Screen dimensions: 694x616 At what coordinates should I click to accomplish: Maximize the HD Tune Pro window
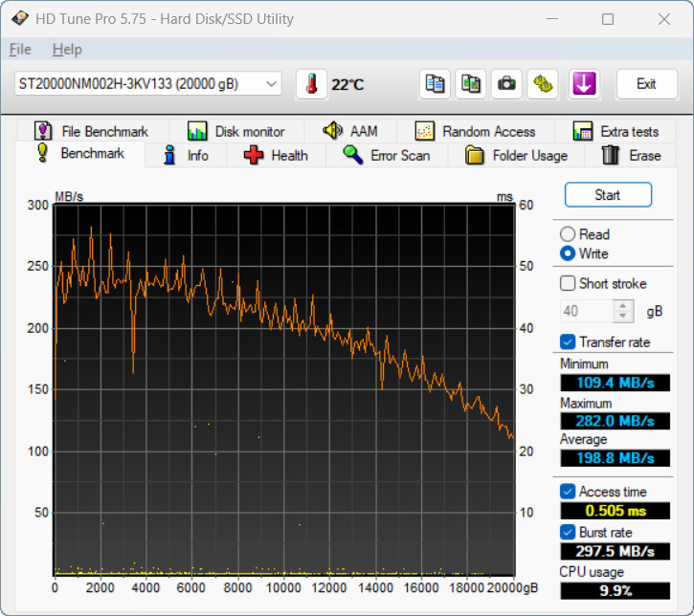[608, 19]
